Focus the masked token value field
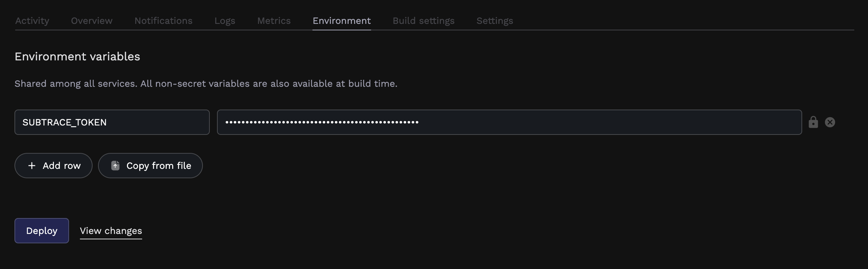This screenshot has width=868, height=269. pyautogui.click(x=510, y=122)
